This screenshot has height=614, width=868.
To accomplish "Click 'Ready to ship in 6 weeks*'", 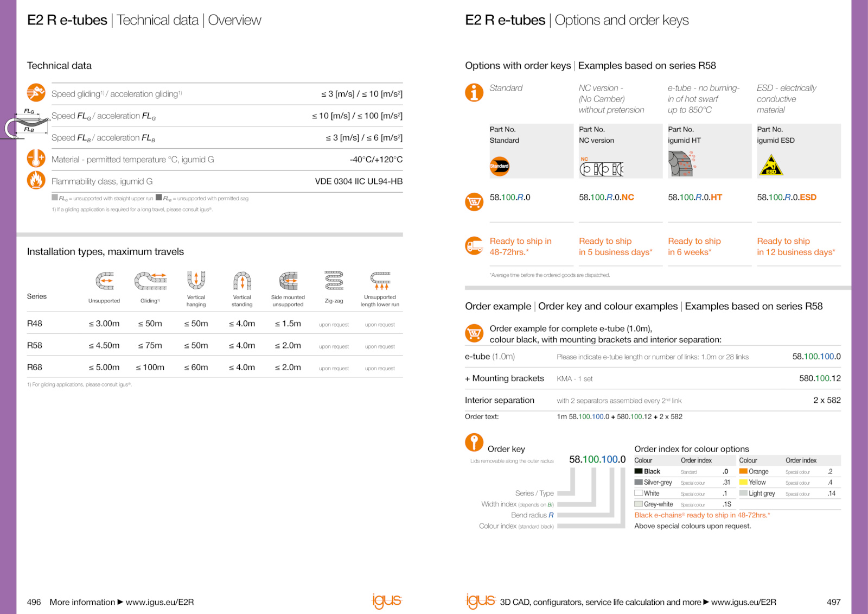I will tap(694, 246).
